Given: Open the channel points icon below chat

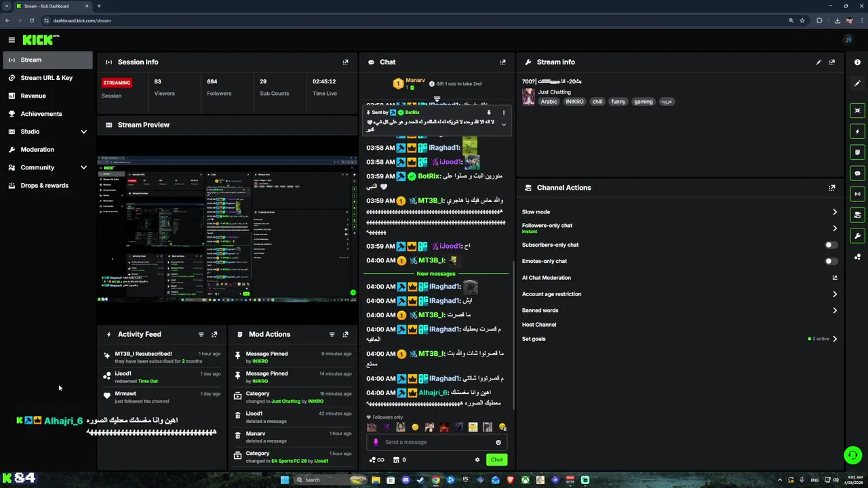Looking at the screenshot, I should [376, 460].
